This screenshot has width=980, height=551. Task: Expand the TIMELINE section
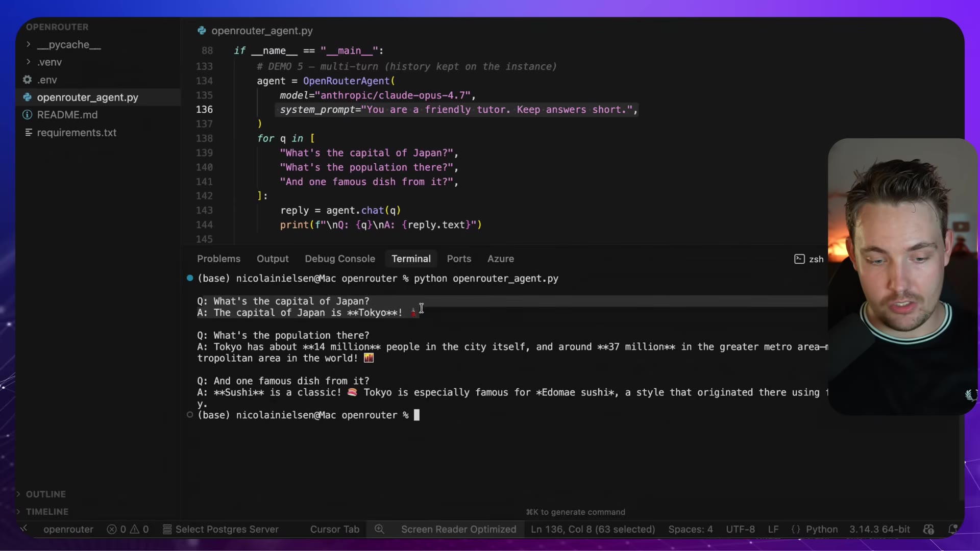(47, 511)
